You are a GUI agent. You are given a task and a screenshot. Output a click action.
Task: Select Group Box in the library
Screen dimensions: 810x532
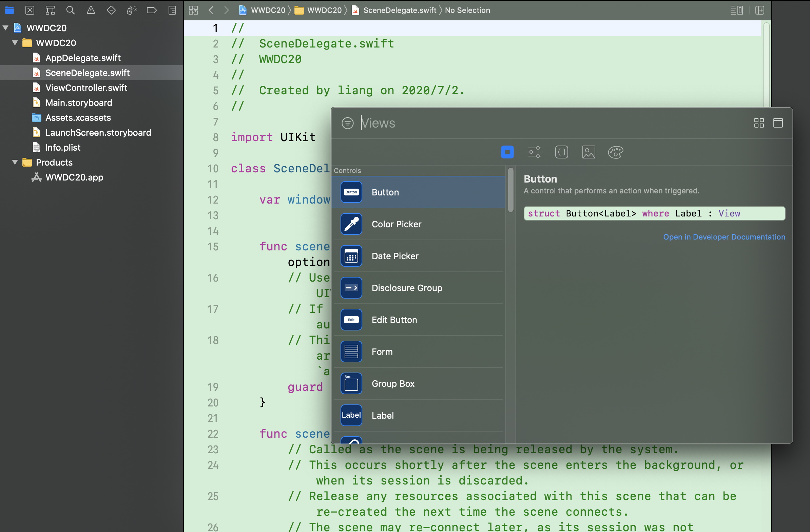point(419,384)
